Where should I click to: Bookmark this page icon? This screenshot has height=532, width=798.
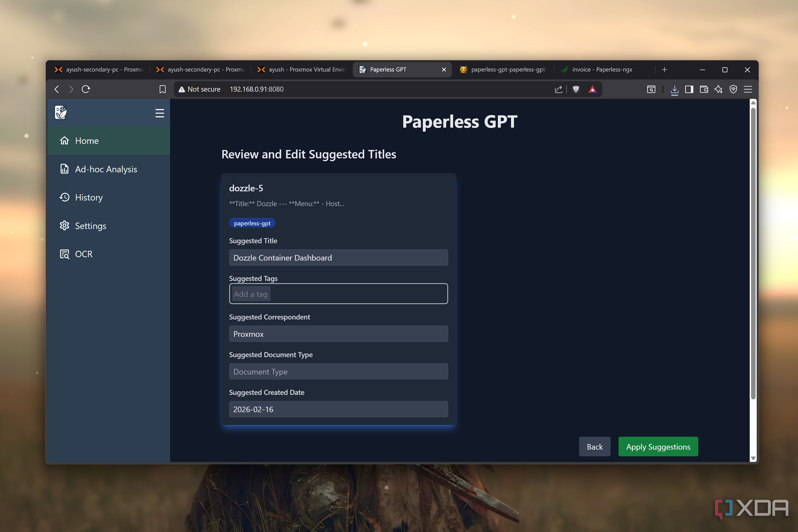[x=163, y=89]
